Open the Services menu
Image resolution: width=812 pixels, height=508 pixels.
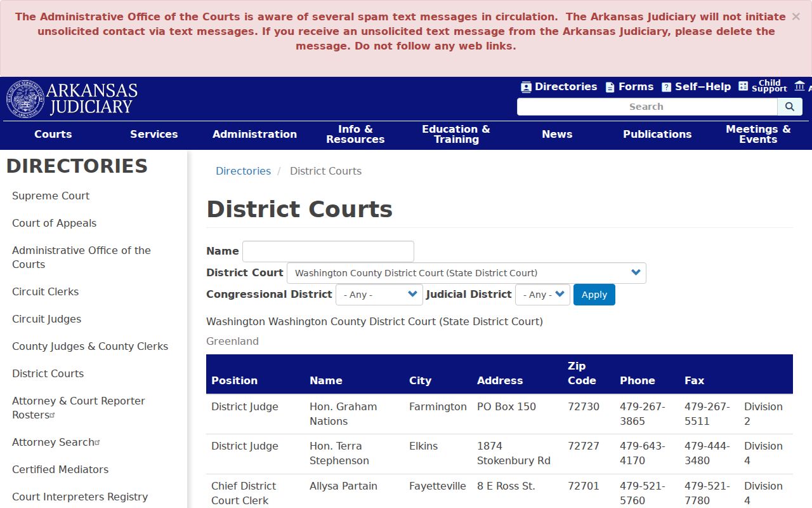tap(154, 134)
